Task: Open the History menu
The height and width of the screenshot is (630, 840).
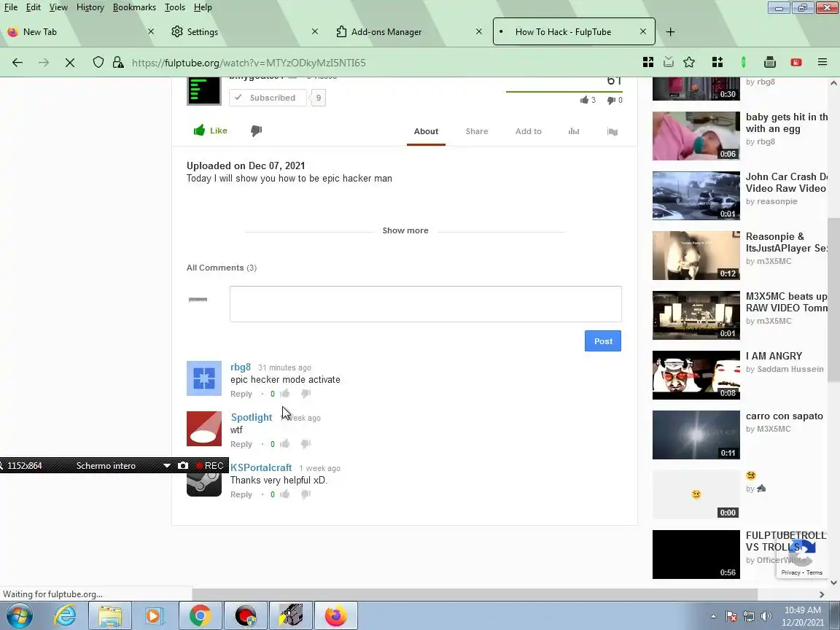Action: pyautogui.click(x=90, y=7)
